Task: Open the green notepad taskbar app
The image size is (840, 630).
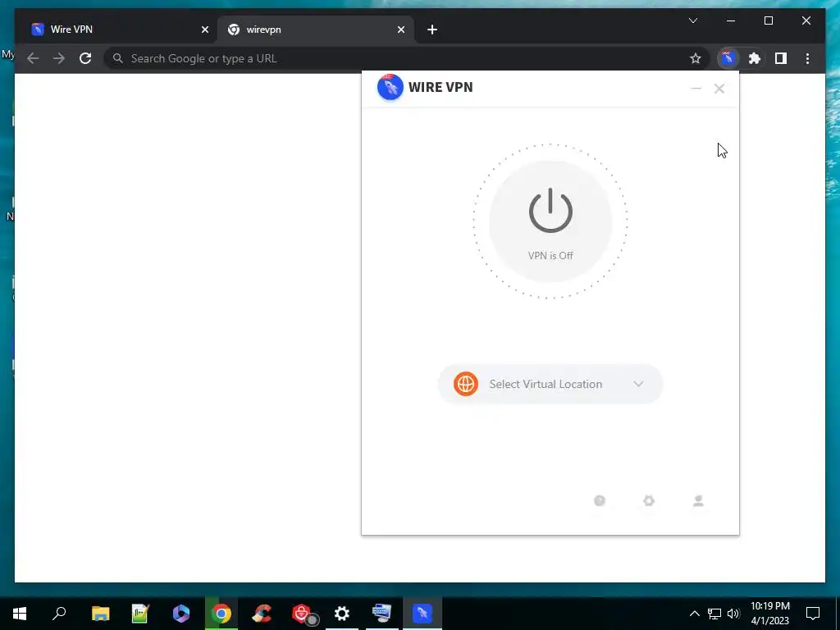Action: coord(140,614)
